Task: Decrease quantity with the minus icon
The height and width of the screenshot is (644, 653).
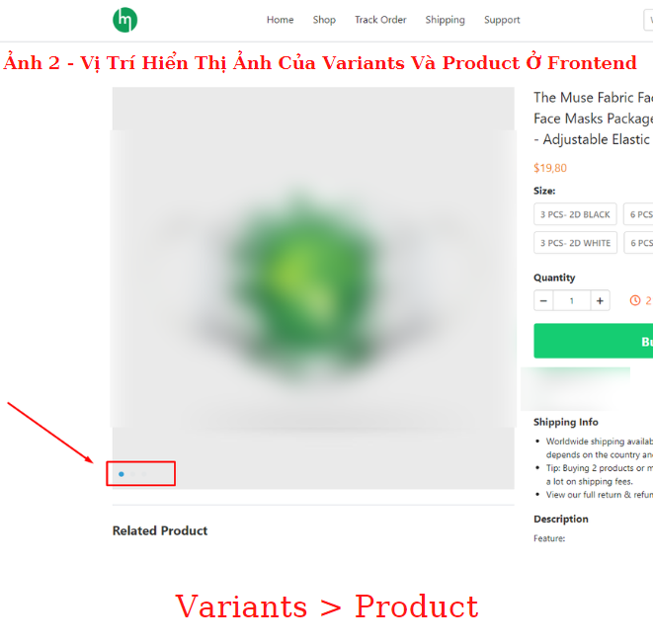Action: coord(543,300)
